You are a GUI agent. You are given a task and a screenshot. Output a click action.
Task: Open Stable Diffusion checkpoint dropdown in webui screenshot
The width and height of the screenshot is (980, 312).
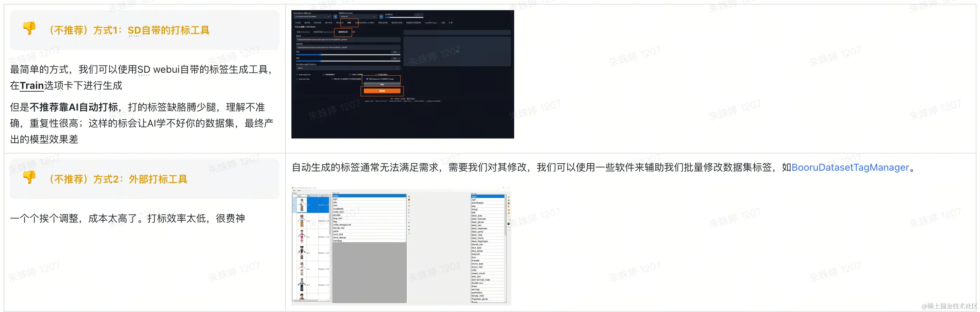(312, 17)
